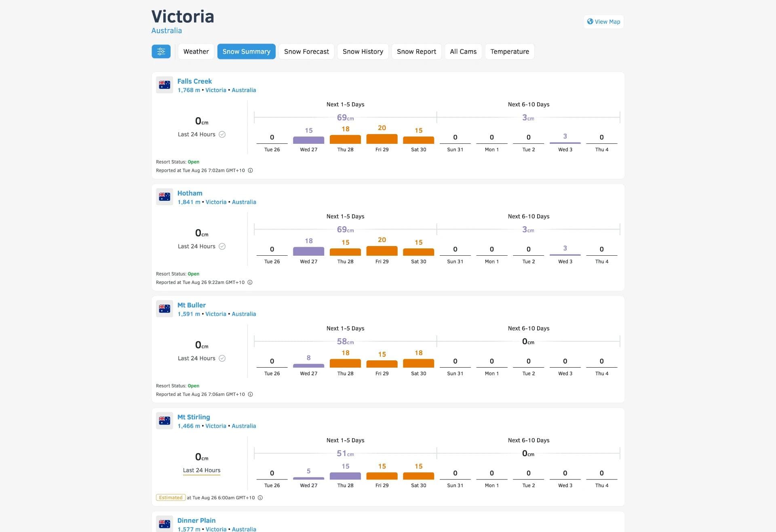Click info icon beside Mt Stirling estimated time
Image resolution: width=776 pixels, height=532 pixels.
260,498
